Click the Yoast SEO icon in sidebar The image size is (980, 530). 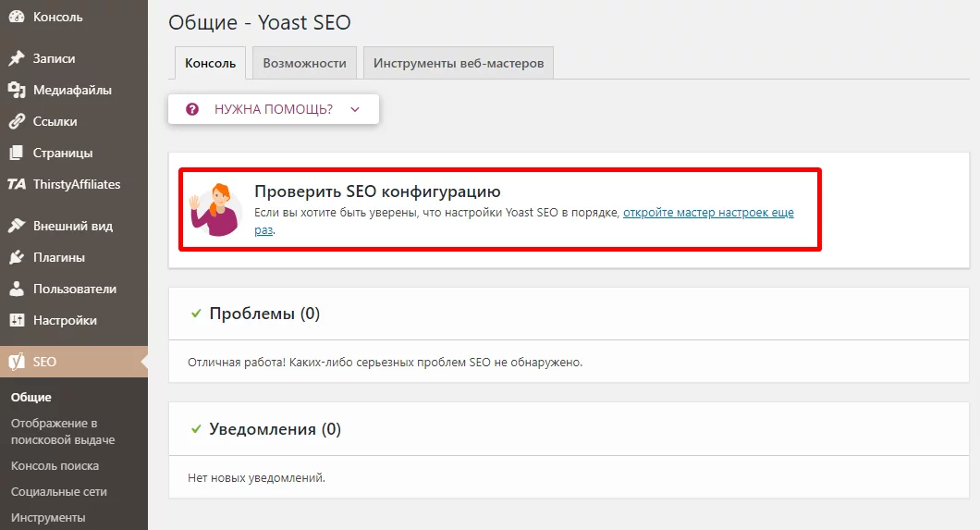point(17,362)
